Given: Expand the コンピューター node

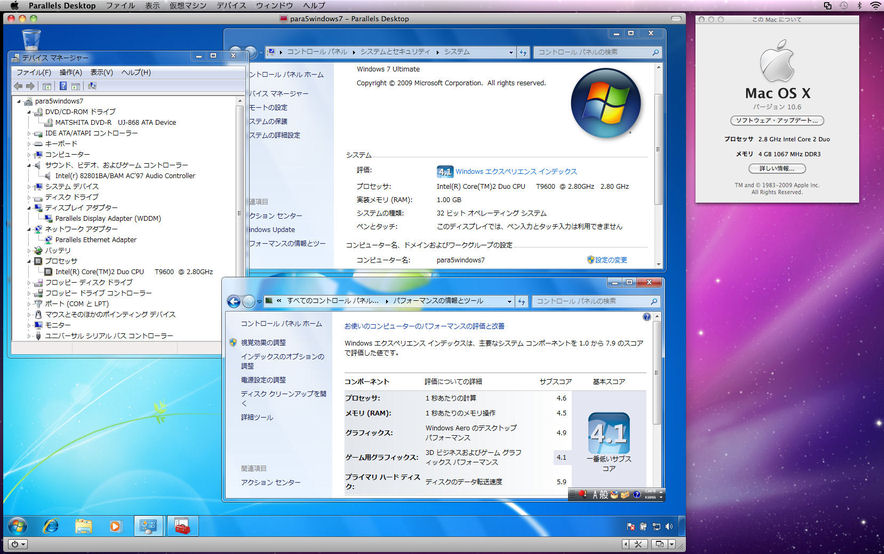Looking at the screenshot, I should coord(29,155).
